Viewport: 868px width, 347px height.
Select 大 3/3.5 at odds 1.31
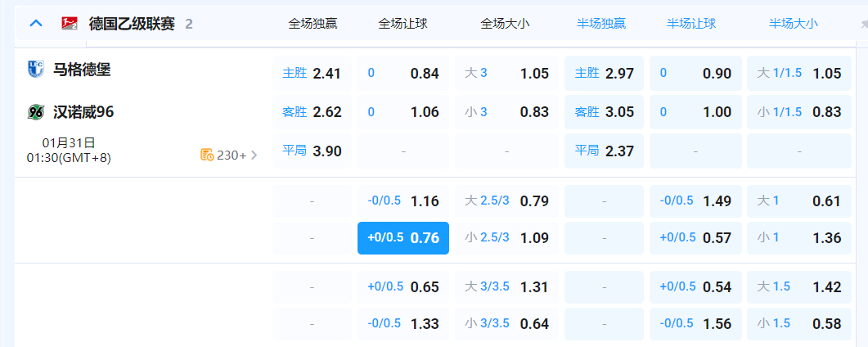pos(506,287)
